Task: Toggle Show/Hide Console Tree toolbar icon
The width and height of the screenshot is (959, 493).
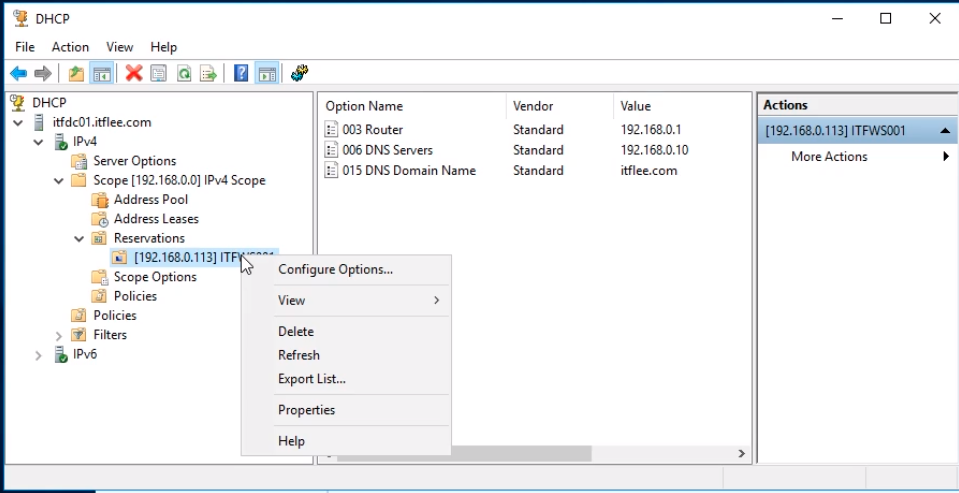Action: (x=102, y=74)
